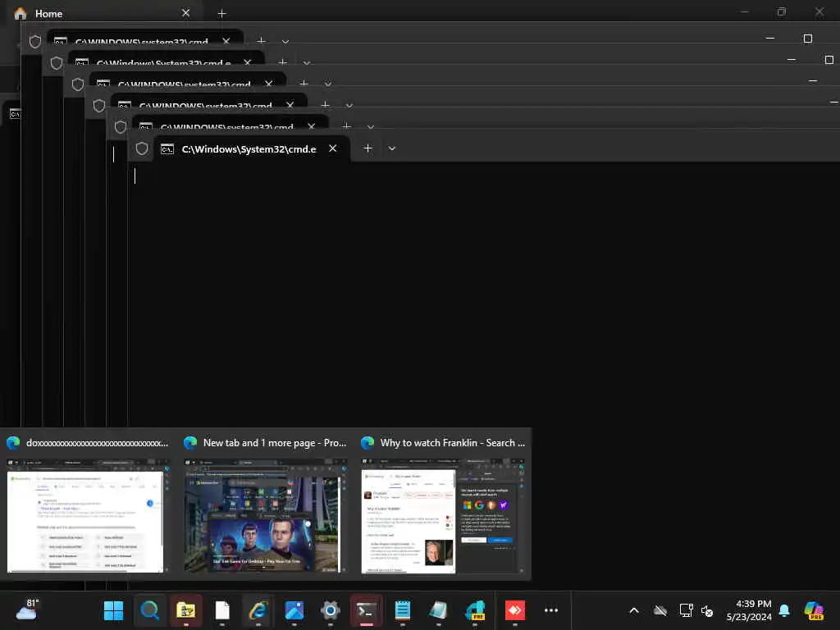This screenshot has height=630, width=840.
Task: Open Edge PRE taskbar icon
Action: [475, 610]
